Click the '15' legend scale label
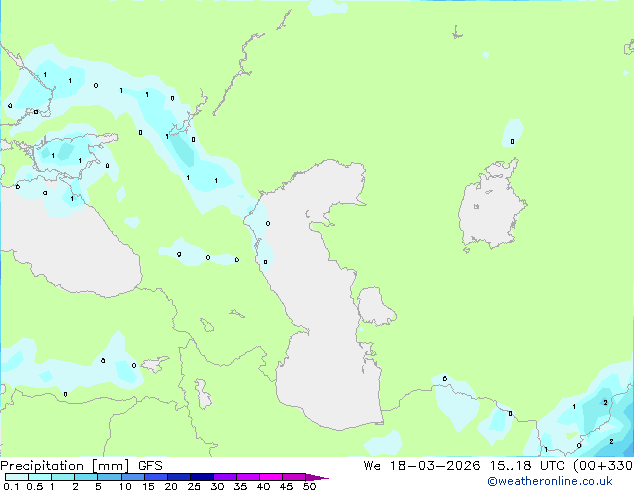 [x=148, y=486]
